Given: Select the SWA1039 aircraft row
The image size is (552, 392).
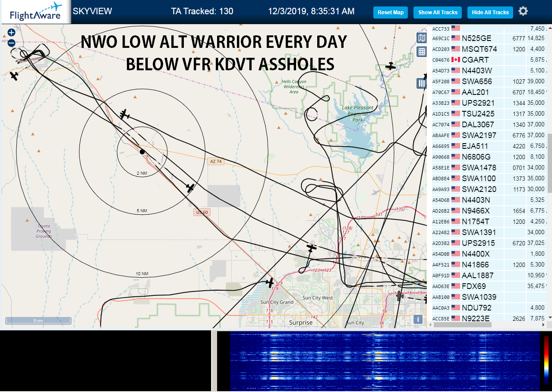Looking at the screenshot, I should 489,297.
